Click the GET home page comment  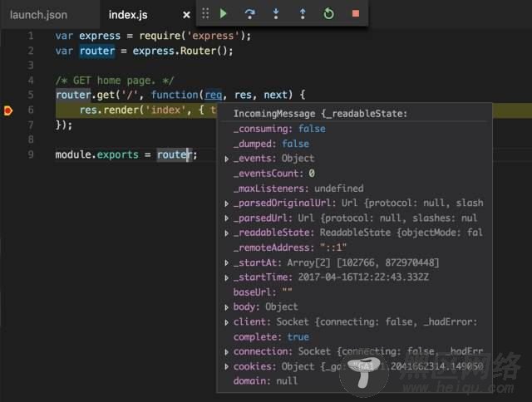(115, 81)
